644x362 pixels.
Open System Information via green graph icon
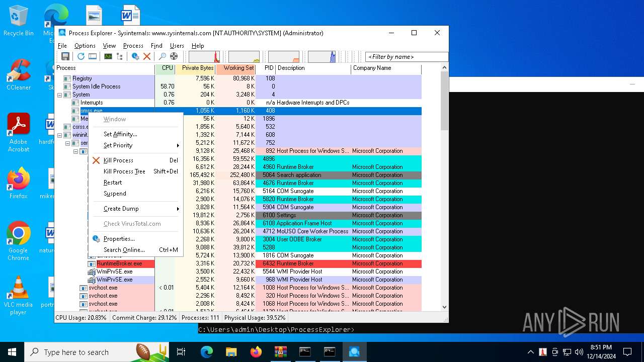click(x=108, y=56)
